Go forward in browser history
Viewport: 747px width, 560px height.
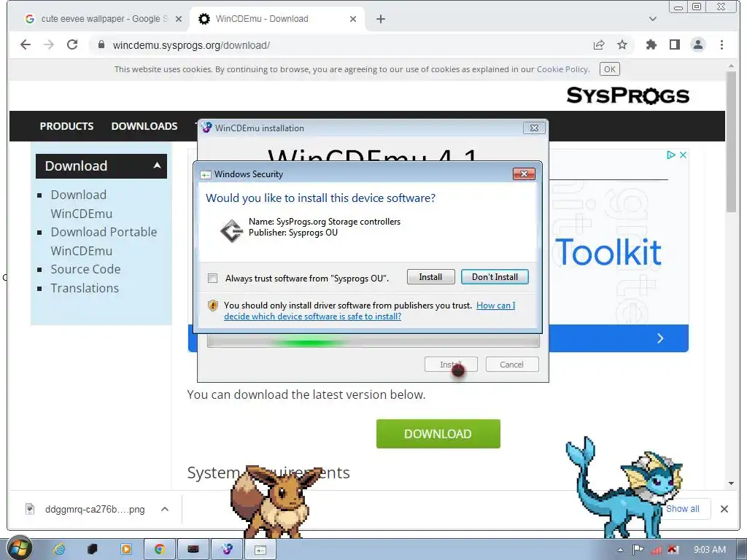[49, 44]
